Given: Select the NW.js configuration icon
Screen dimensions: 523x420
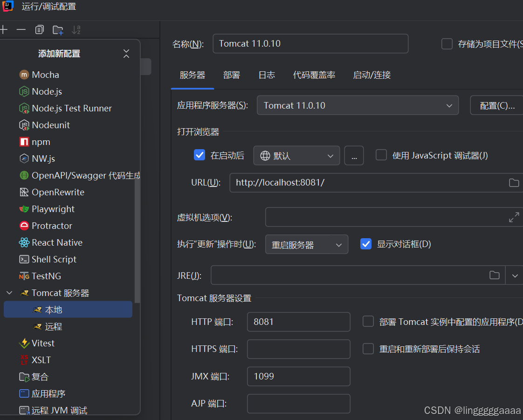Looking at the screenshot, I should point(24,158).
